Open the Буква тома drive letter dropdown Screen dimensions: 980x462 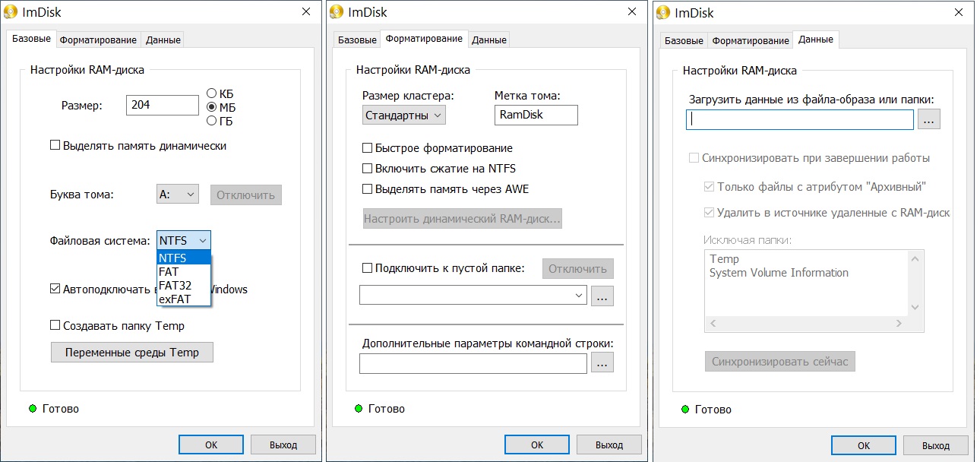[x=177, y=195]
